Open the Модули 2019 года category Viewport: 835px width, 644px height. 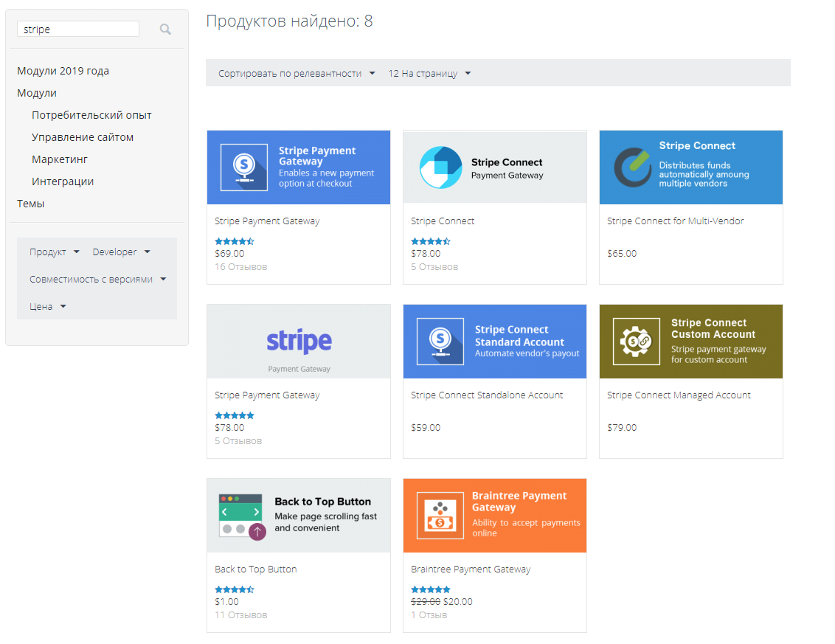click(x=63, y=71)
